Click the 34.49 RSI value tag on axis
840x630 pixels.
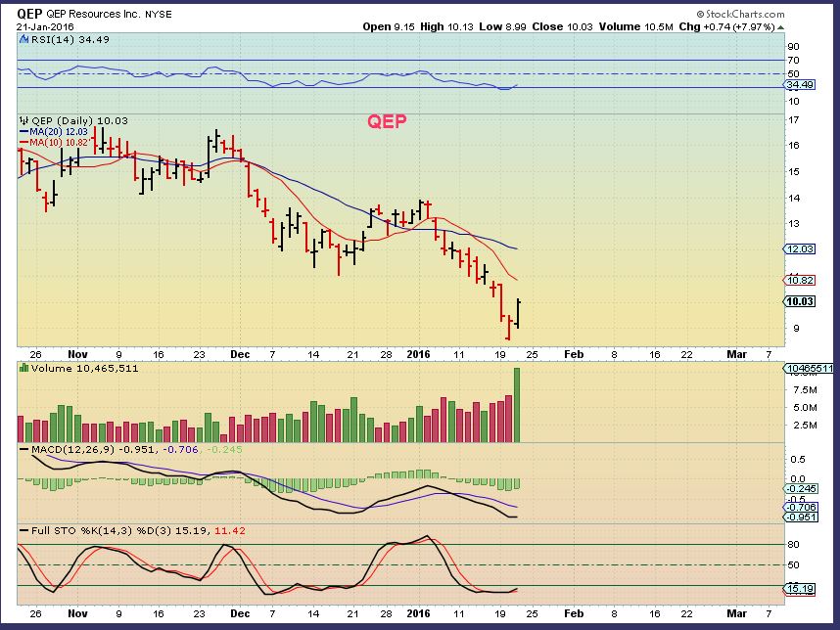pyautogui.click(x=799, y=84)
